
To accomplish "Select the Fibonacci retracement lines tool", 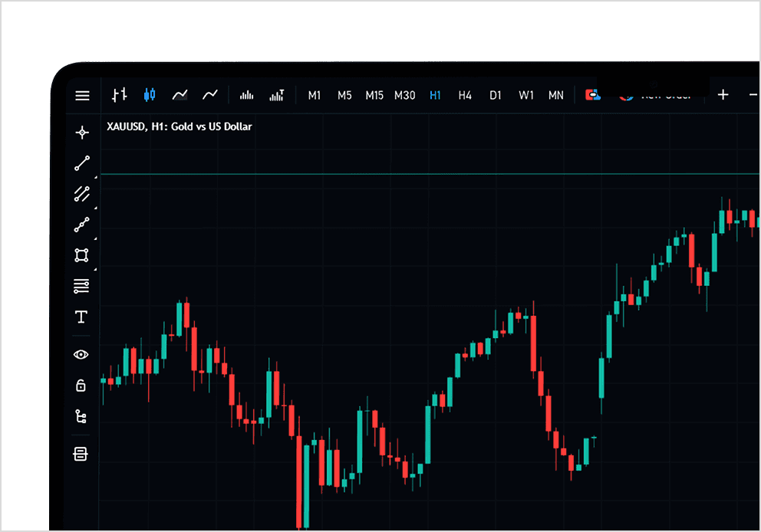I will click(x=81, y=286).
